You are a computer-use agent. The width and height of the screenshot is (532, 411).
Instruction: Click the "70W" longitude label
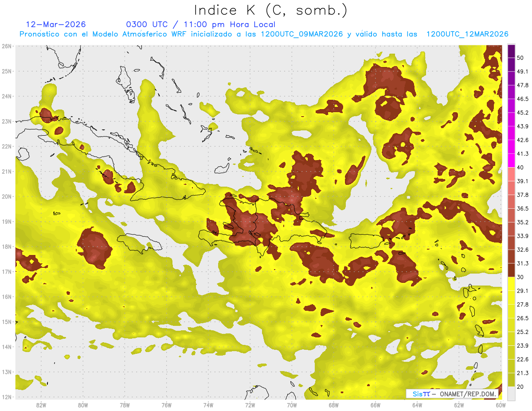(x=292, y=405)
